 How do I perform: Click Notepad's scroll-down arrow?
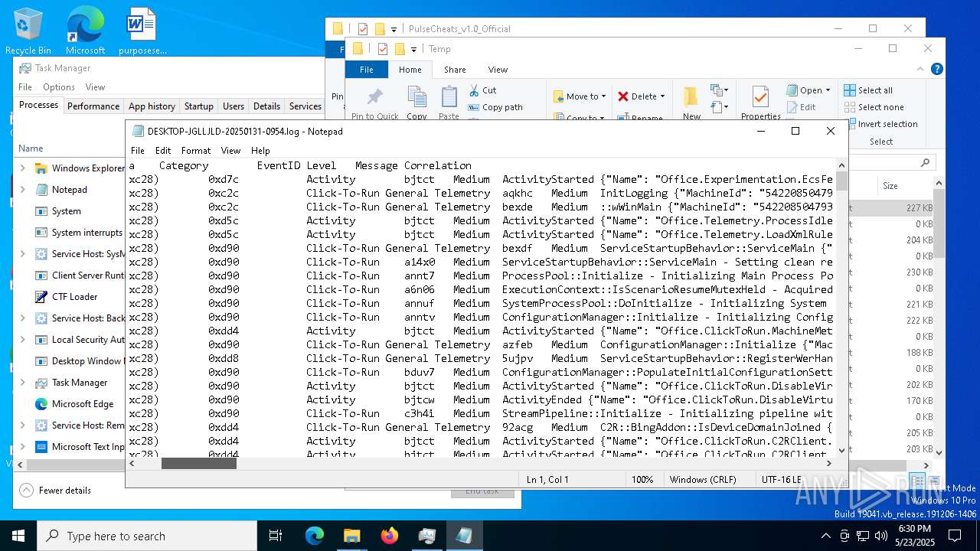[x=842, y=451]
